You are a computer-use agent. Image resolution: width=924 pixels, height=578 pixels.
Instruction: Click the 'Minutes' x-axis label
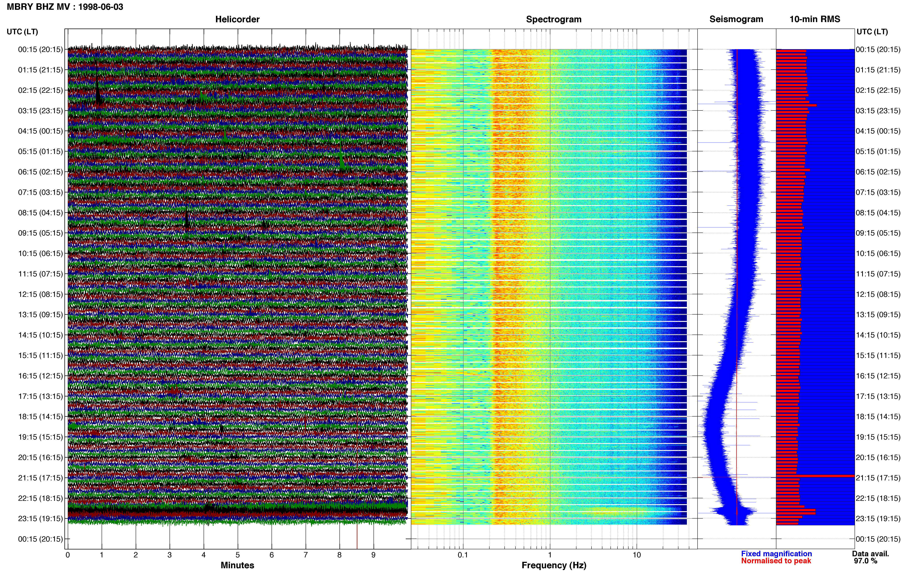point(237,565)
